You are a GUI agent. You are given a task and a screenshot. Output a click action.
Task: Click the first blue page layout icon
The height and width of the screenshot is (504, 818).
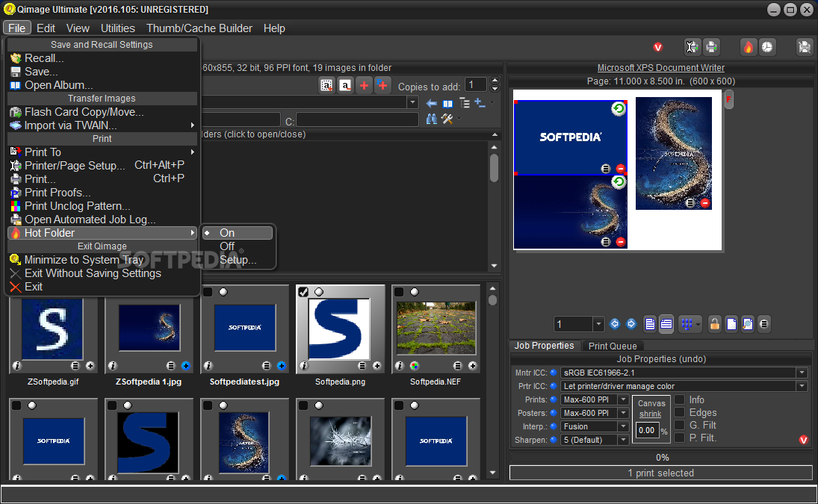tap(650, 324)
